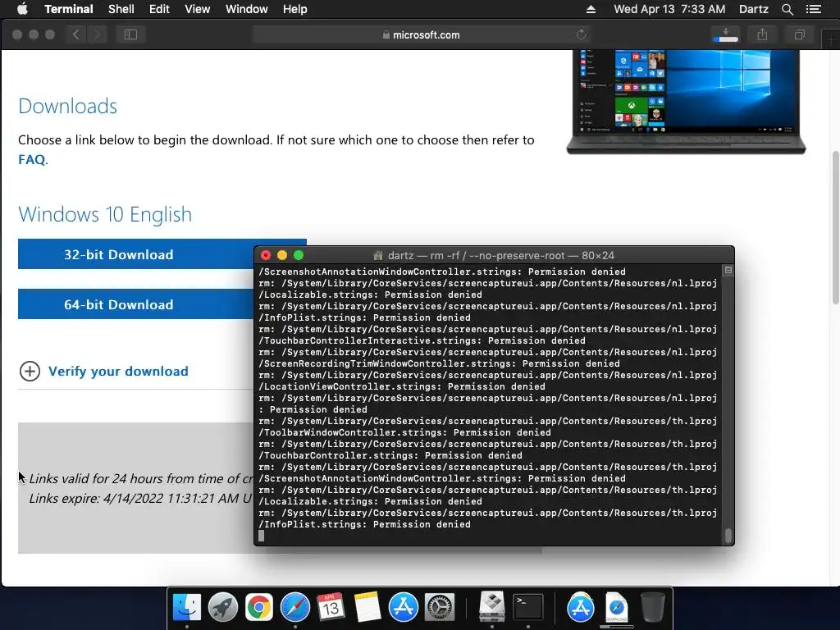Open Notes from the Dock

[367, 608]
